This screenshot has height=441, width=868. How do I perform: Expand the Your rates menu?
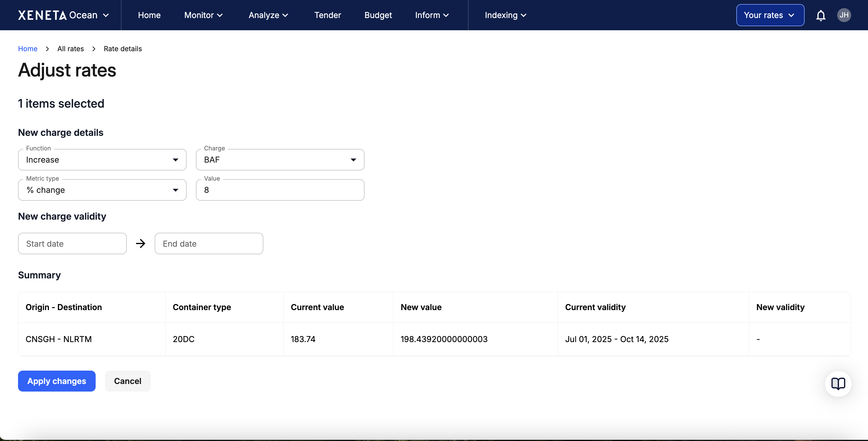click(770, 15)
